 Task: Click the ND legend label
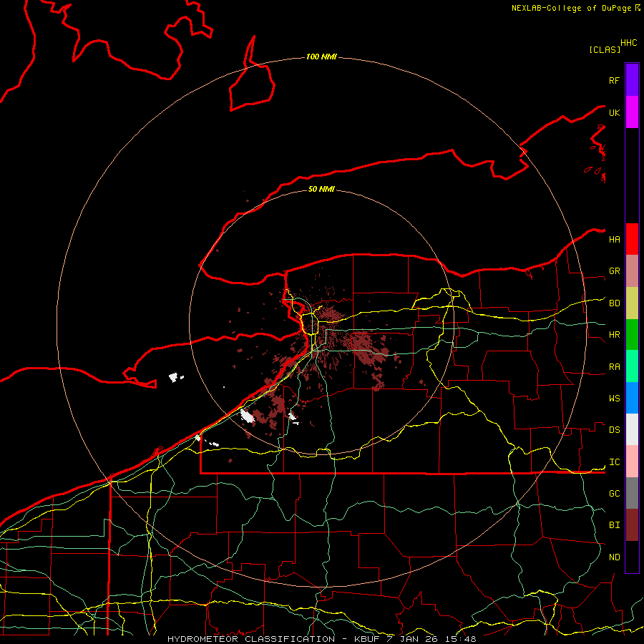(614, 557)
